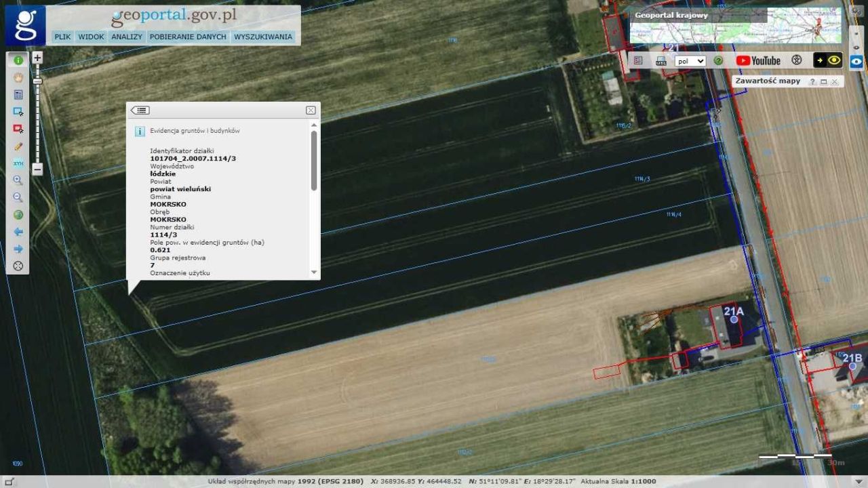The image size is (868, 488).
Task: Click the województwo value łódzkie
Action: point(163,174)
